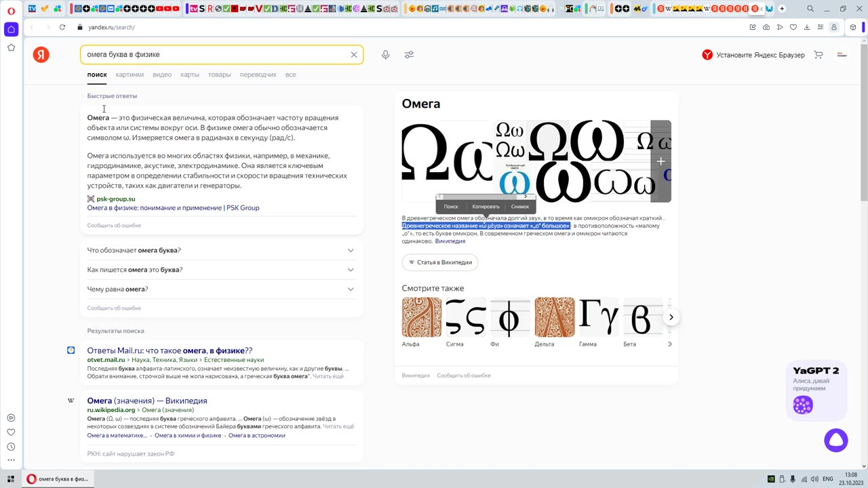Open the Бета letter thumbnail
This screenshot has height=488, width=868.
click(643, 317)
